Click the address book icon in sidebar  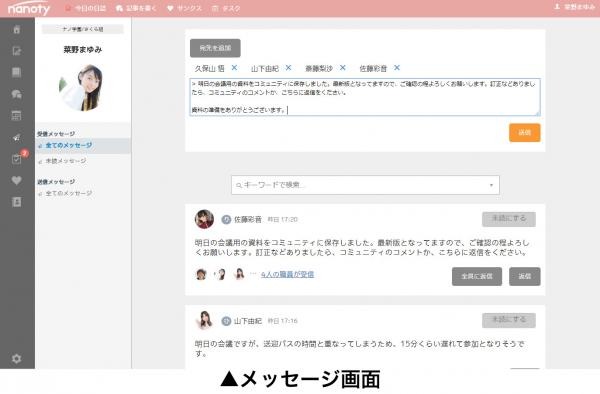pos(16,202)
